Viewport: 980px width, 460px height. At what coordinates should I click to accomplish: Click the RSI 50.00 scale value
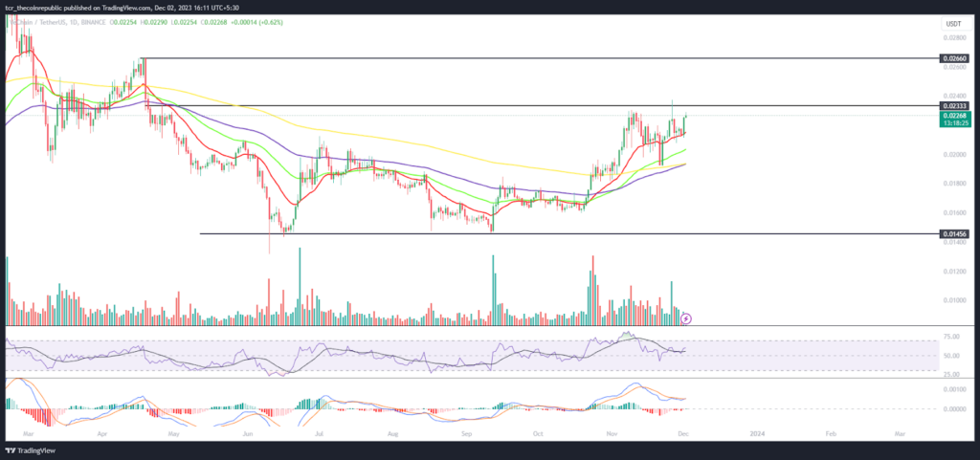[x=952, y=356]
